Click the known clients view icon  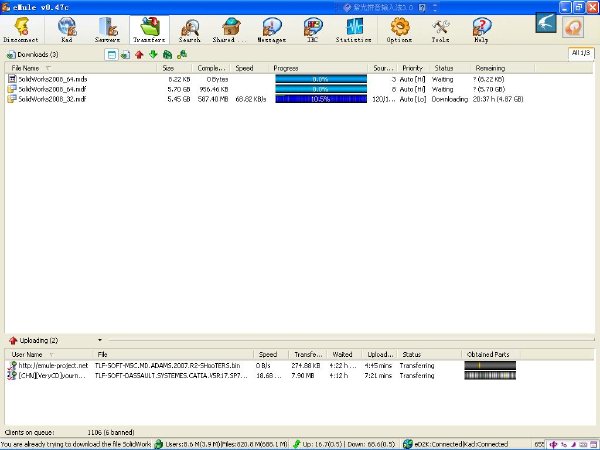click(182, 55)
